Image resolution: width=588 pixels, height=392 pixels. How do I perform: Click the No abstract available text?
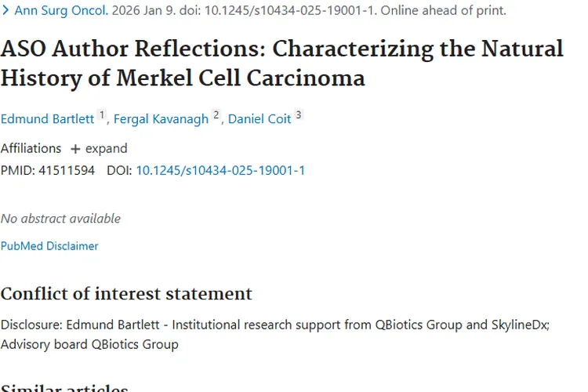(60, 219)
